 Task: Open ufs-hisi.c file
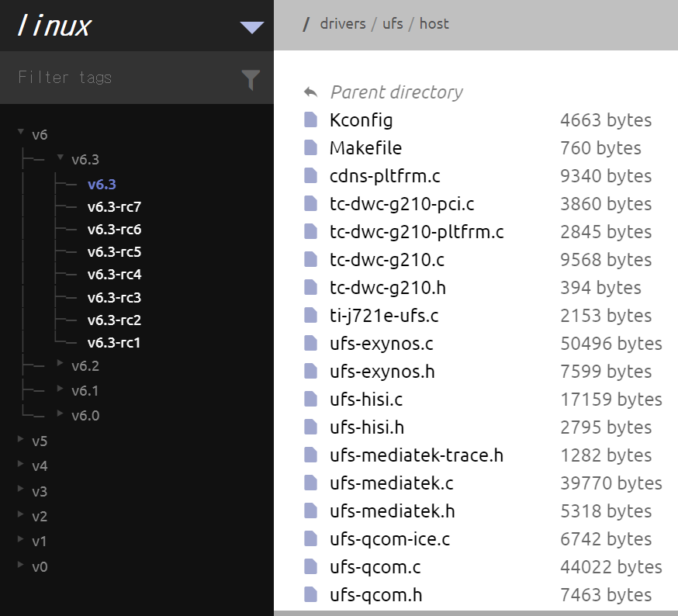click(x=366, y=400)
